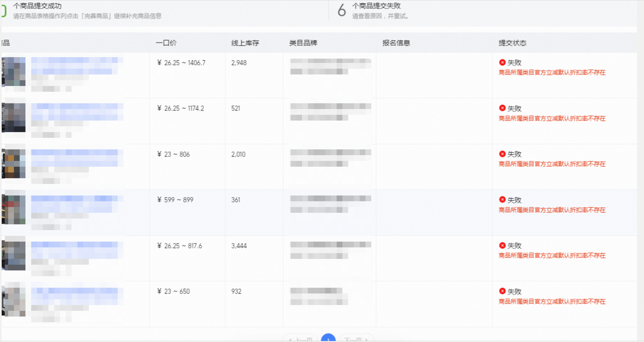Click the 失败 status in the 2,948 stock row
The height and width of the screenshot is (342, 644).
(514, 62)
